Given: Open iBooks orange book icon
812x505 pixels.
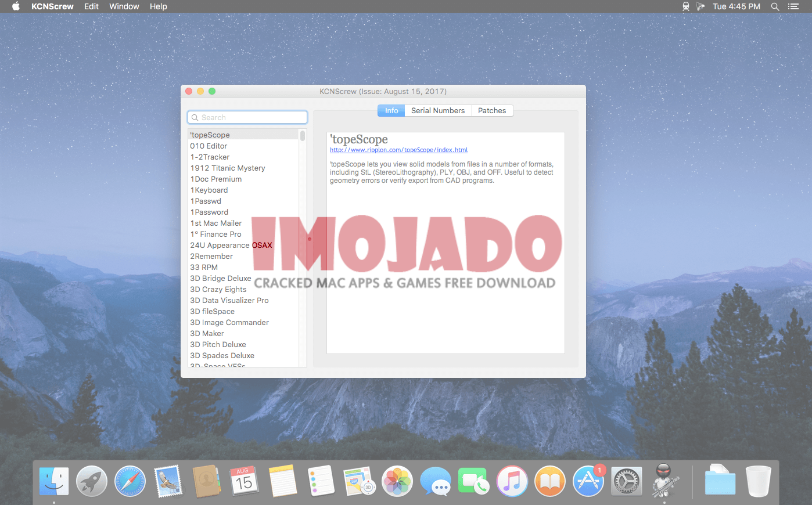Looking at the screenshot, I should [x=550, y=481].
